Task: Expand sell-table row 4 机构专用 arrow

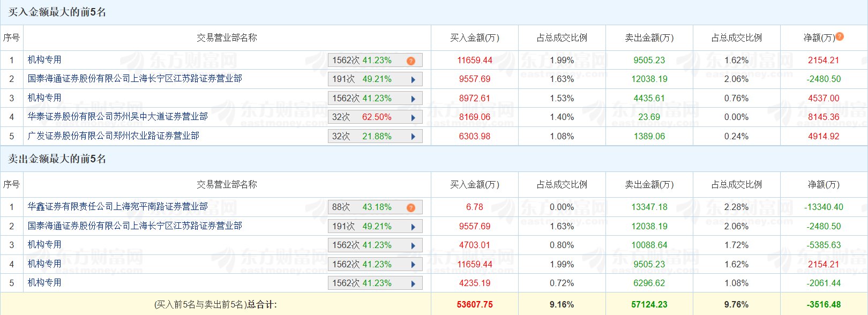Action: 413,265
